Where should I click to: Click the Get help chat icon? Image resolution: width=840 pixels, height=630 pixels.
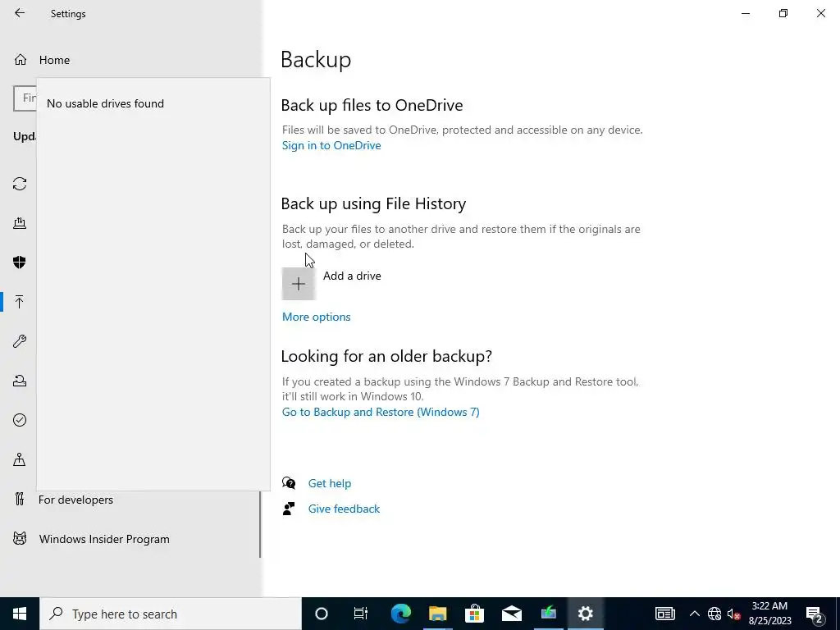point(289,483)
